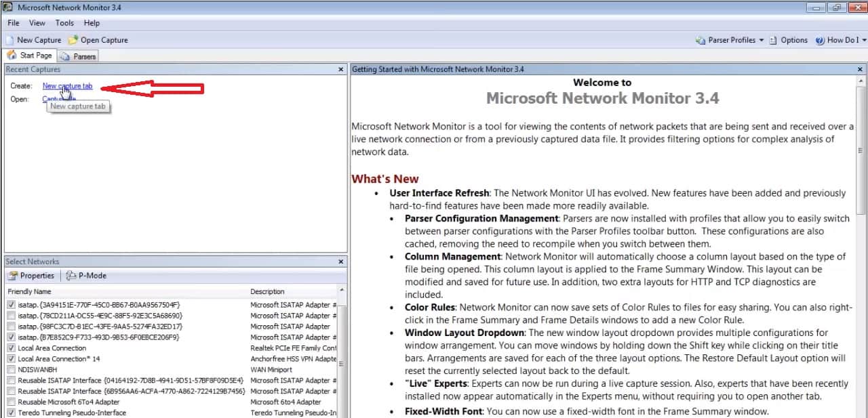
Task: Uncheck isatap.{B7E852C9-F733...} adapter checkbox
Action: point(12,337)
